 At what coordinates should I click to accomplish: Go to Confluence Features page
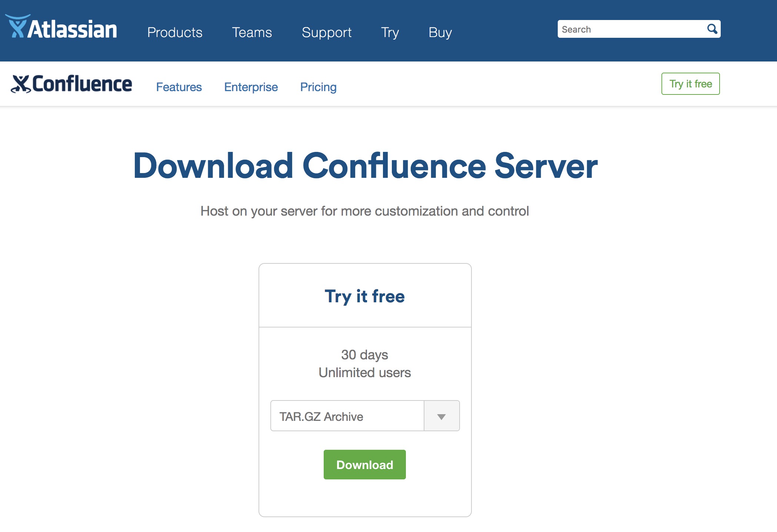[179, 87]
